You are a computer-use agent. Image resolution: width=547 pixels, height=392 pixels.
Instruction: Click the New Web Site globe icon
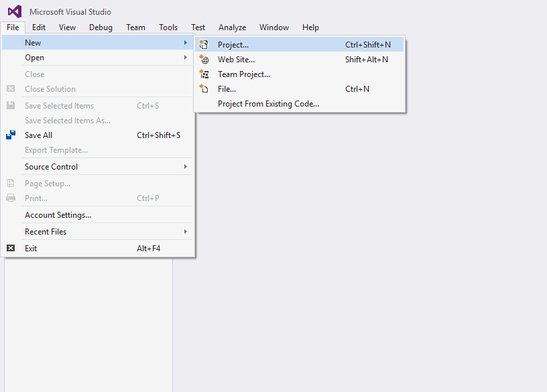click(x=204, y=60)
